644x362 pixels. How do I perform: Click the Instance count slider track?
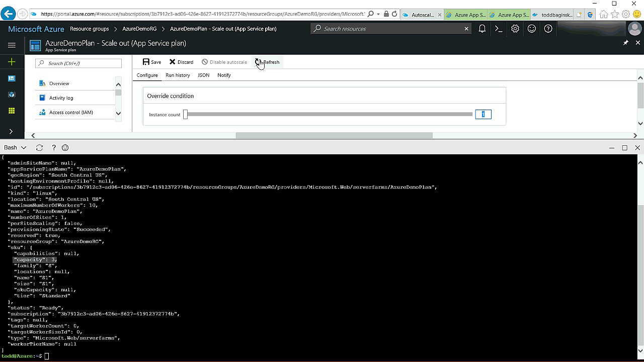tap(330, 115)
